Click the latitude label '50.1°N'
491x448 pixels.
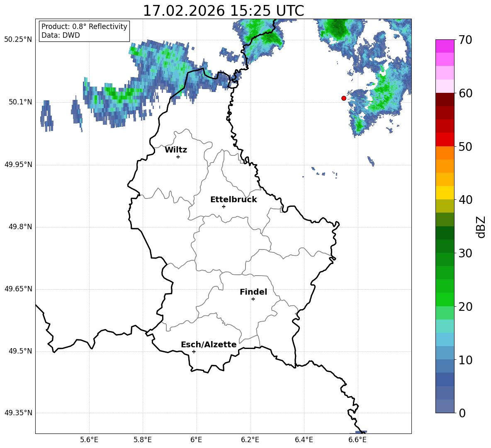pyautogui.click(x=21, y=102)
